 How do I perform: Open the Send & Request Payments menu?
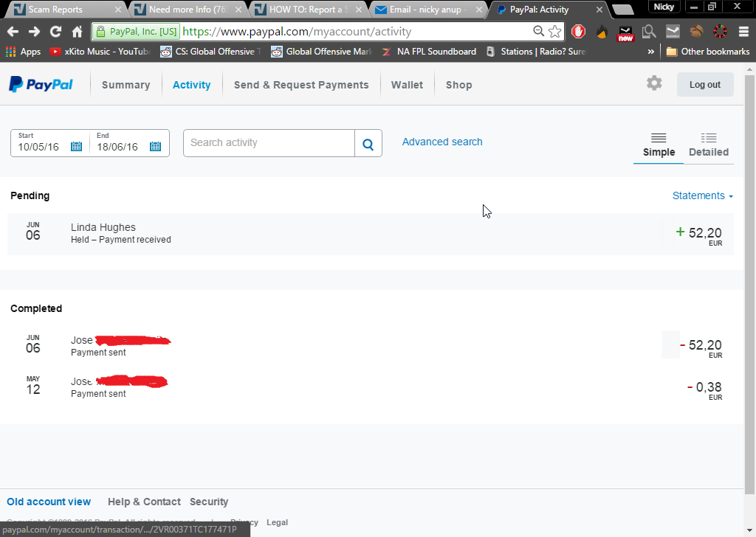pyautogui.click(x=301, y=85)
